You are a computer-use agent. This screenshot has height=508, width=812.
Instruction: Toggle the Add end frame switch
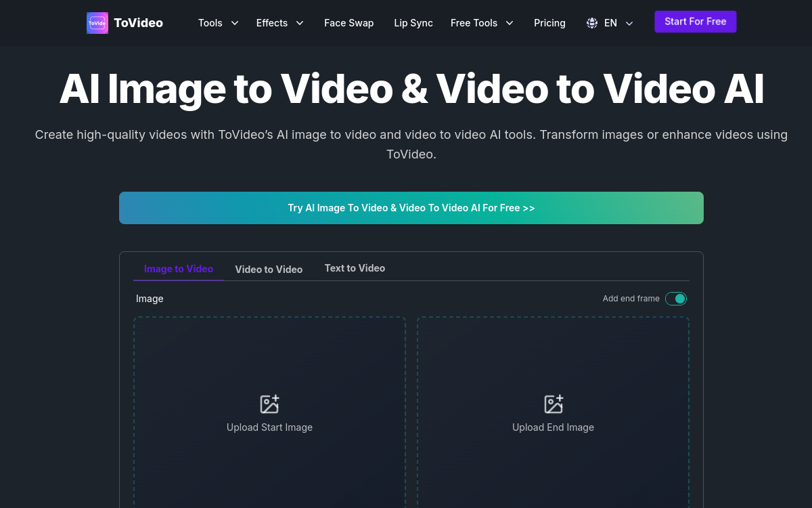point(676,299)
